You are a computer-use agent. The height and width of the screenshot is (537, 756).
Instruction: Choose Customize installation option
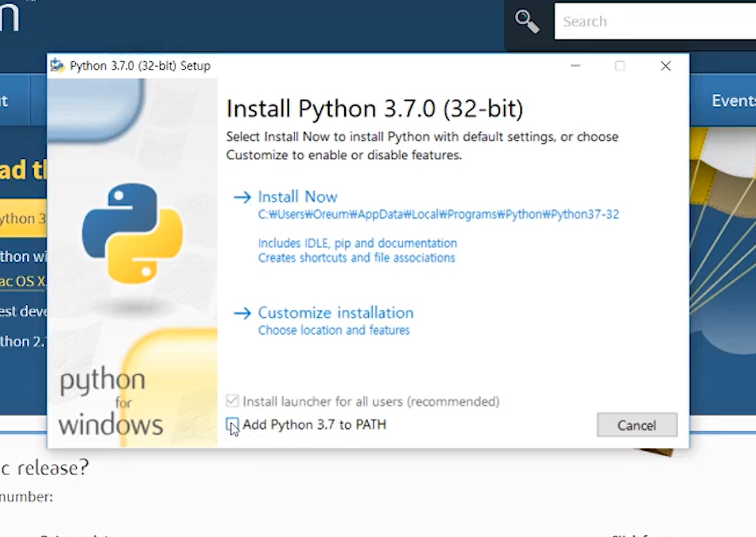(x=336, y=313)
